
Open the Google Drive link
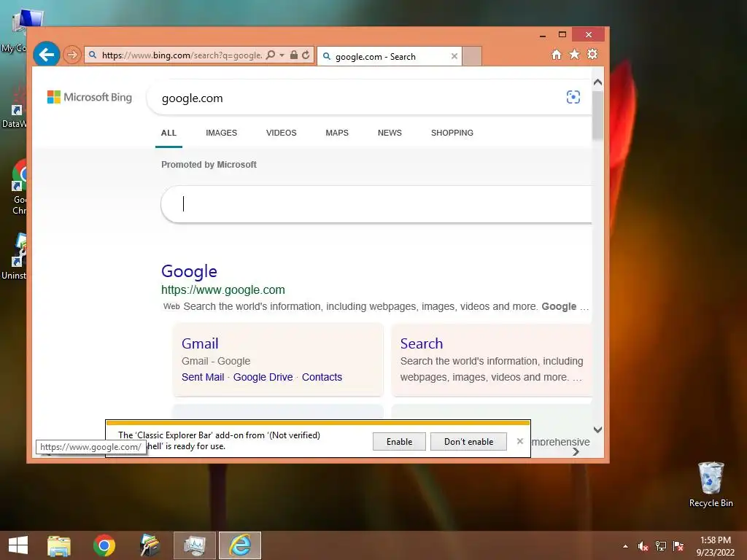click(263, 377)
